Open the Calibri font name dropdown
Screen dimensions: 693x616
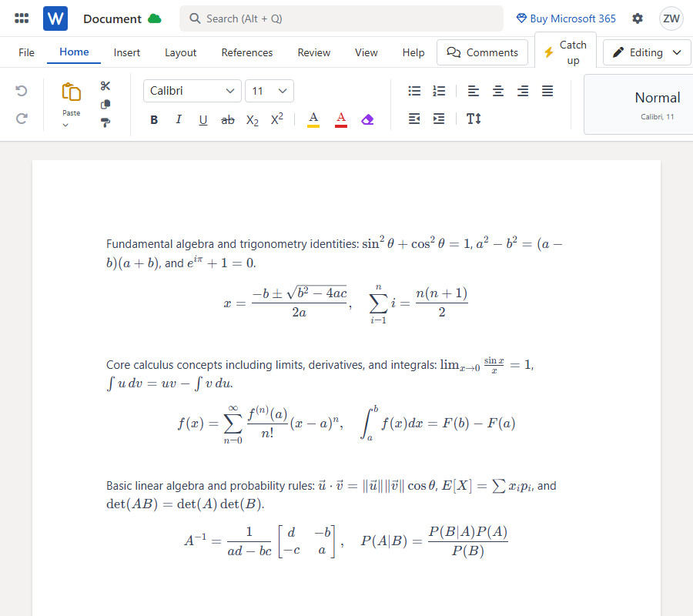[x=192, y=91]
